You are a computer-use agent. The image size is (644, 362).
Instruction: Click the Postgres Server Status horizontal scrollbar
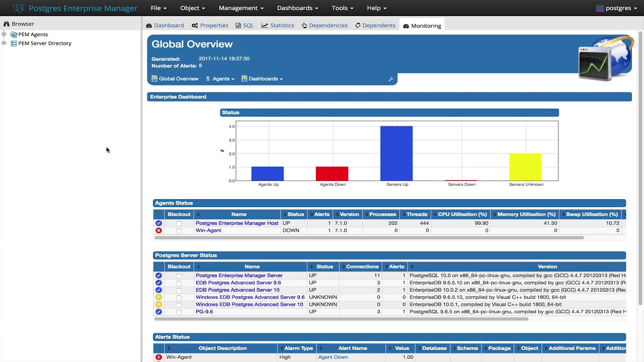tap(342, 319)
